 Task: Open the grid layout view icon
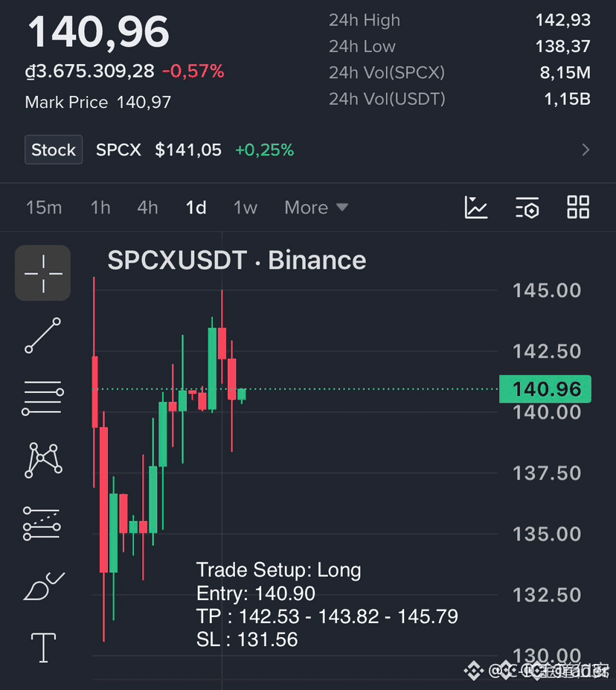pos(578,207)
